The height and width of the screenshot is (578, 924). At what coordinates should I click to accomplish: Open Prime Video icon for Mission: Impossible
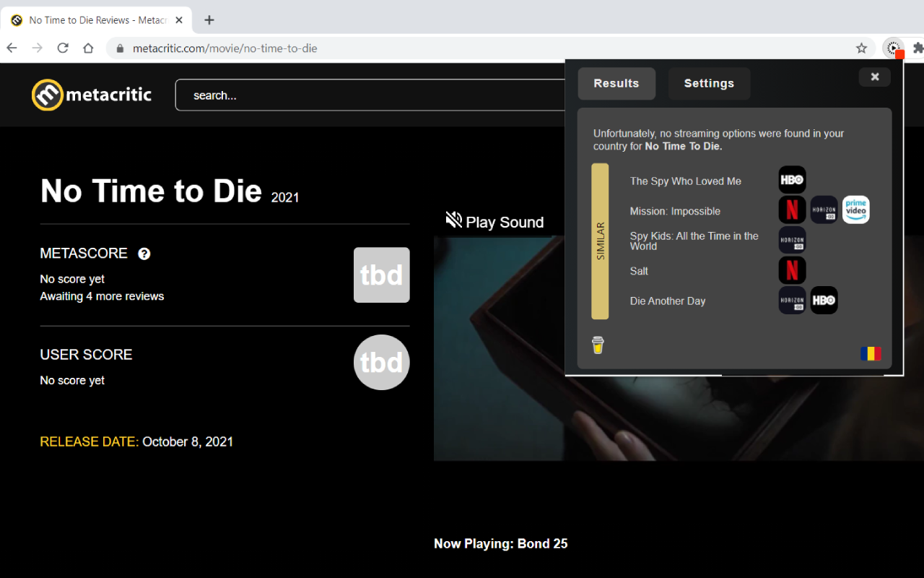pos(855,210)
